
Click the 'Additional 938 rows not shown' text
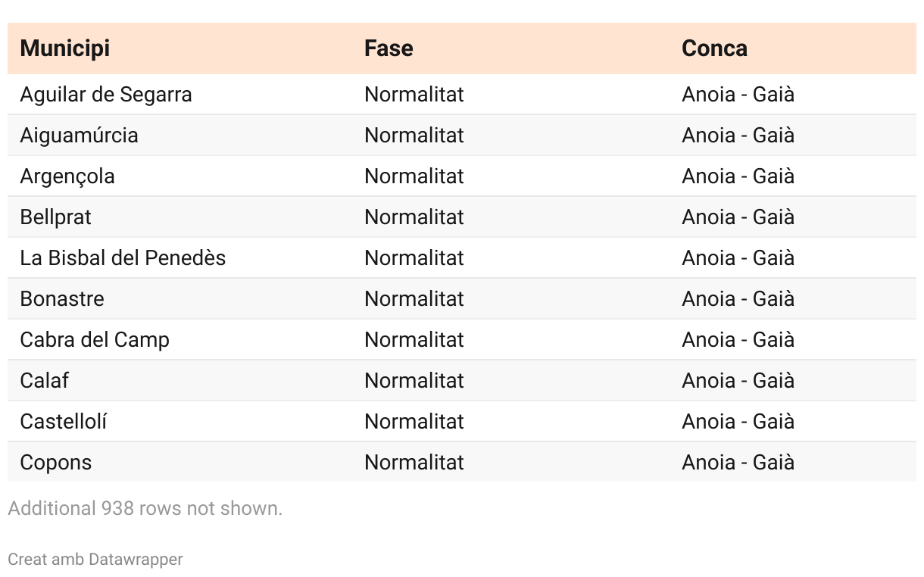click(145, 508)
